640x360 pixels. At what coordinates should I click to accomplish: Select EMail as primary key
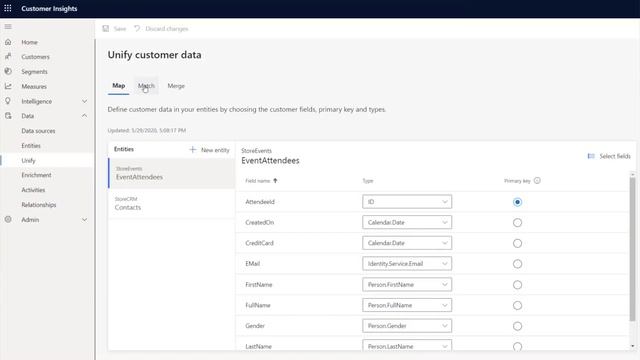[517, 264]
